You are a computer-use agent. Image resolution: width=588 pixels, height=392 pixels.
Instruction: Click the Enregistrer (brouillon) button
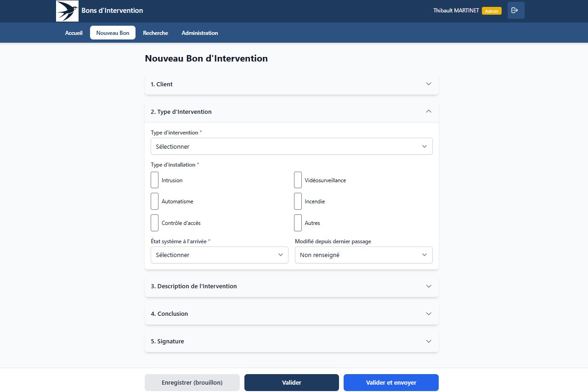point(192,382)
